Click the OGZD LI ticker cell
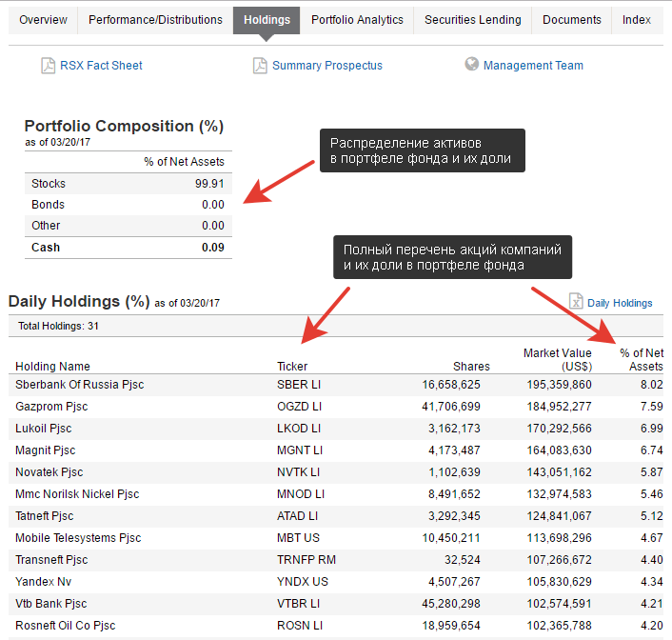672x640 pixels. tap(299, 407)
